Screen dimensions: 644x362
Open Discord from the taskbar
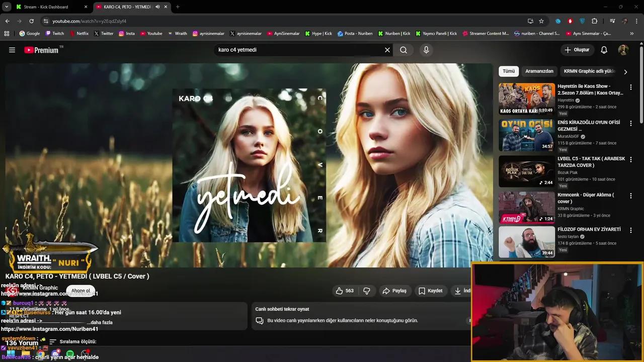click(x=55, y=353)
